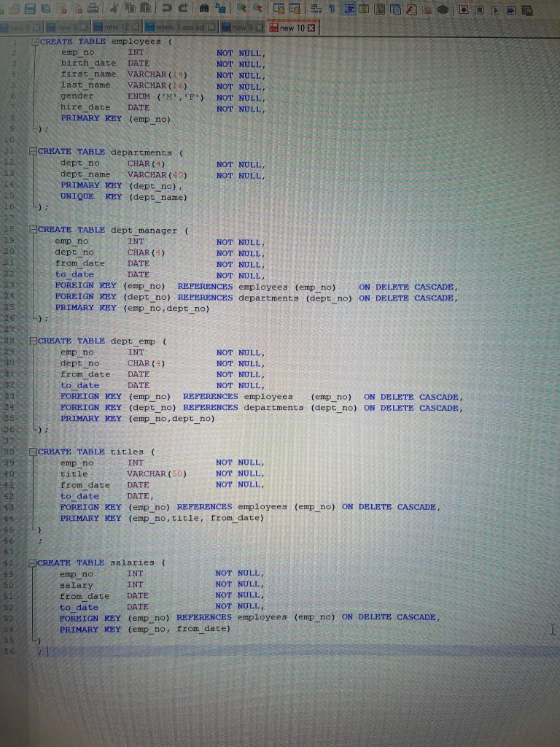Cut selection using the scissors icon
Viewport: 560px width, 747px height.
[x=114, y=8]
